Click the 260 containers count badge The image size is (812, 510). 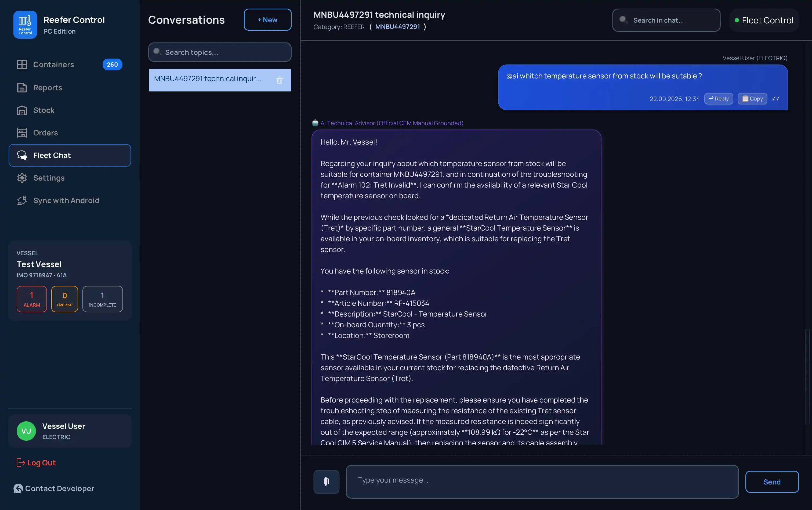coord(112,64)
